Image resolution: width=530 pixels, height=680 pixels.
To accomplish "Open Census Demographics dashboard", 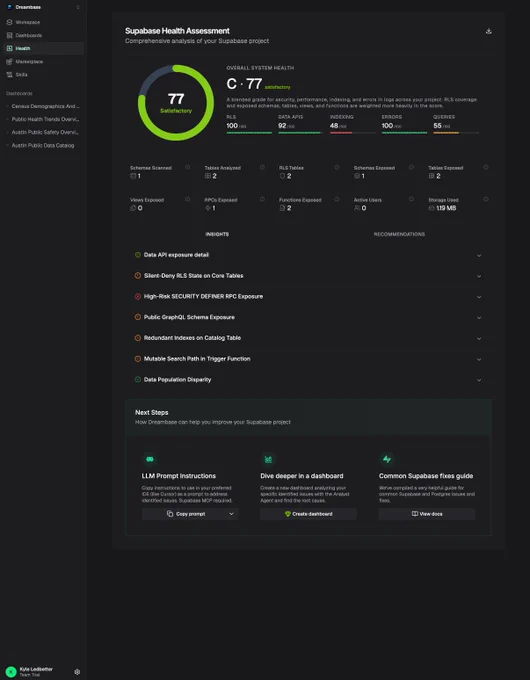I will click(x=45, y=106).
